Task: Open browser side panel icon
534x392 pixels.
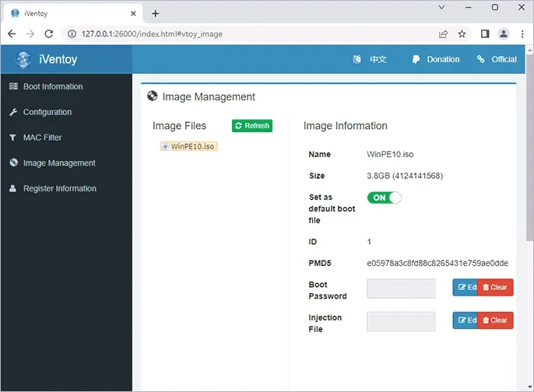Action: pyautogui.click(x=484, y=34)
